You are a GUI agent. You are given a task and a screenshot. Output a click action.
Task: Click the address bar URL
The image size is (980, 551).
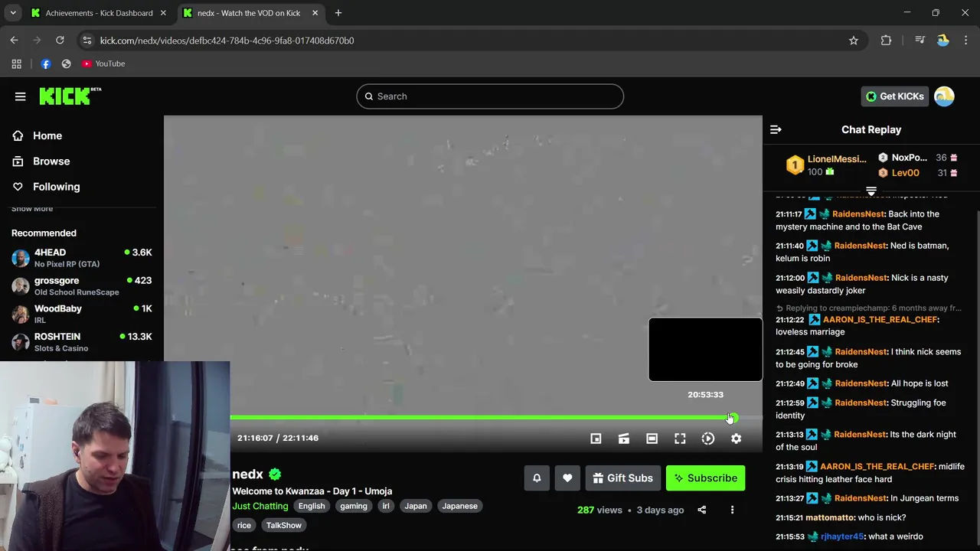tap(227, 41)
